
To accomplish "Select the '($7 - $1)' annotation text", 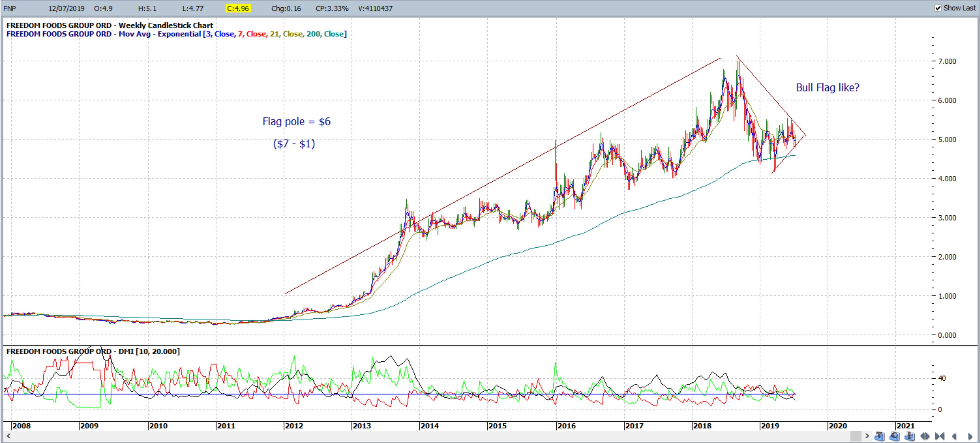I will [294, 144].
